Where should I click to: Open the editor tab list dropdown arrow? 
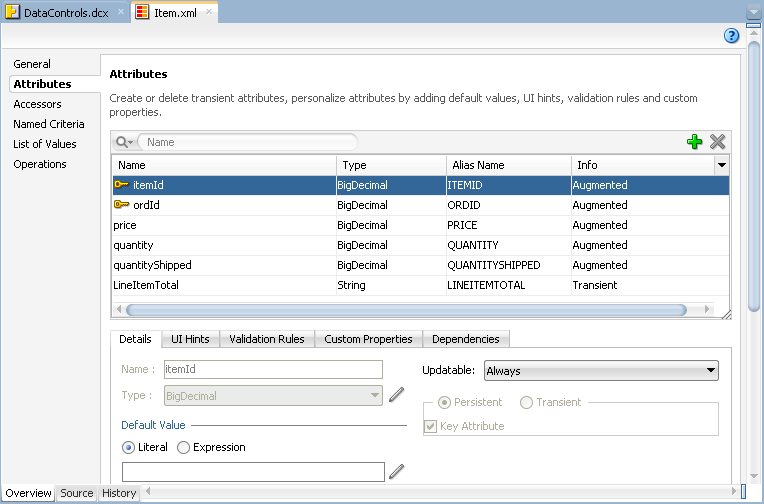tap(754, 12)
